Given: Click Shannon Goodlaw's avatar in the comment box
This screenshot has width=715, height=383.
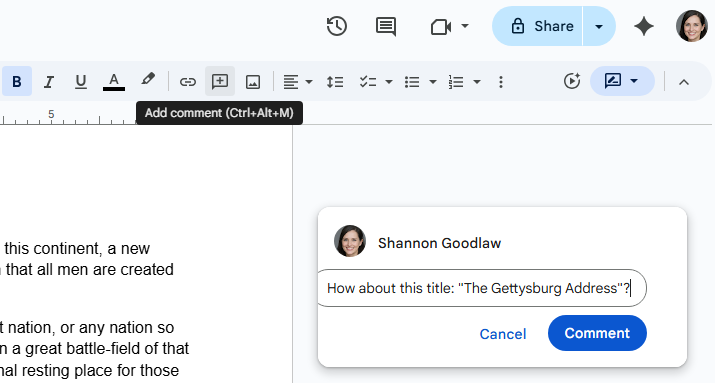Looking at the screenshot, I should click(350, 241).
